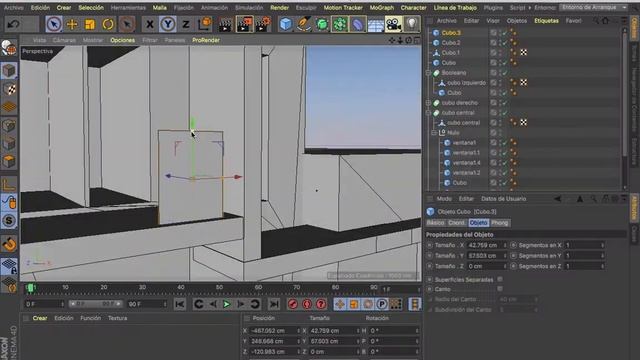Open ProRender viewport menu
This screenshot has width=640, height=360.
206,40
